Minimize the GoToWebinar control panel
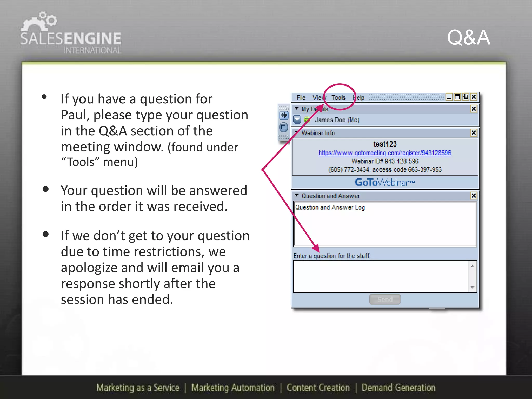The width and height of the screenshot is (532, 399). [x=449, y=97]
